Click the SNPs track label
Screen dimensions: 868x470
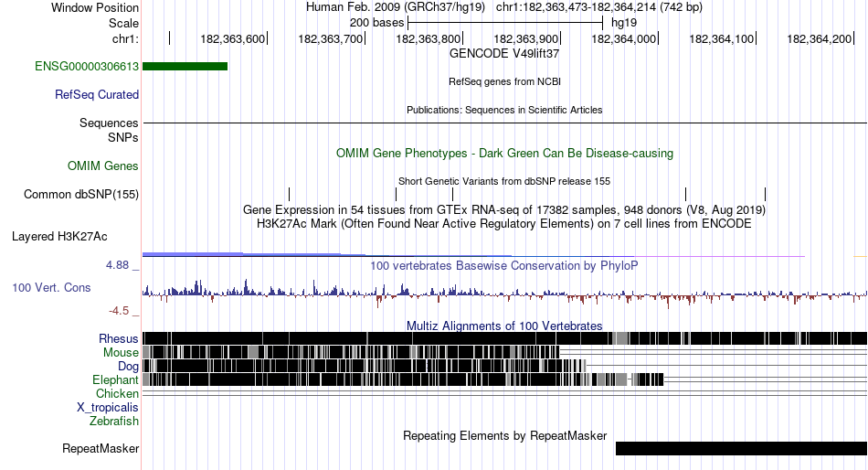point(123,137)
